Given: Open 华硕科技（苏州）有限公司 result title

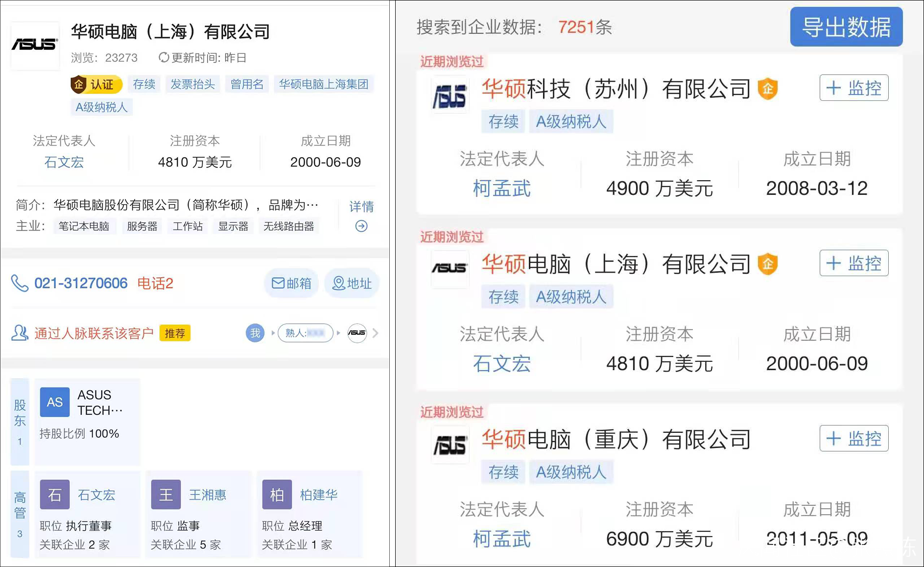Looking at the screenshot, I should 616,89.
